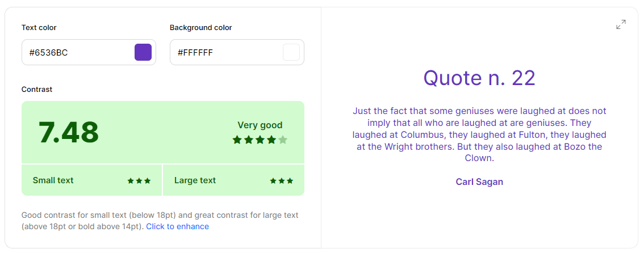644x253 pixels.
Task: Click the Large text rating stars
Action: click(x=282, y=181)
